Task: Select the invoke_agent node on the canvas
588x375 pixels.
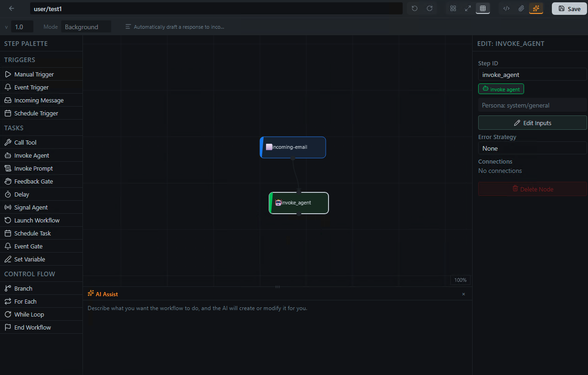Action: (298, 203)
